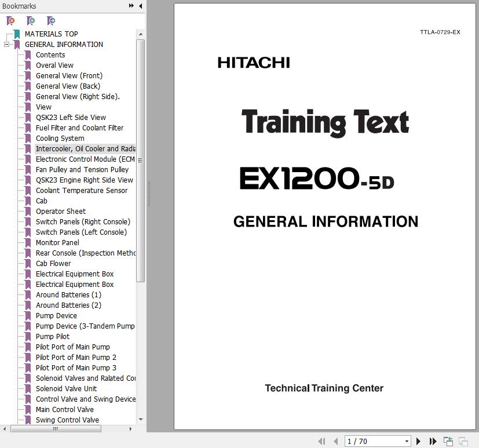Go to the next page
The image size is (479, 448).
coord(419,441)
